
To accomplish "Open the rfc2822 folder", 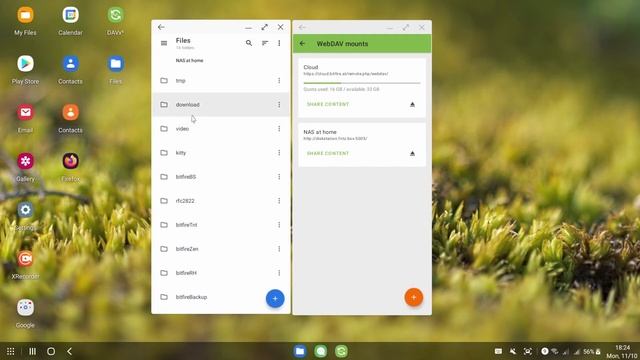I will click(221, 201).
